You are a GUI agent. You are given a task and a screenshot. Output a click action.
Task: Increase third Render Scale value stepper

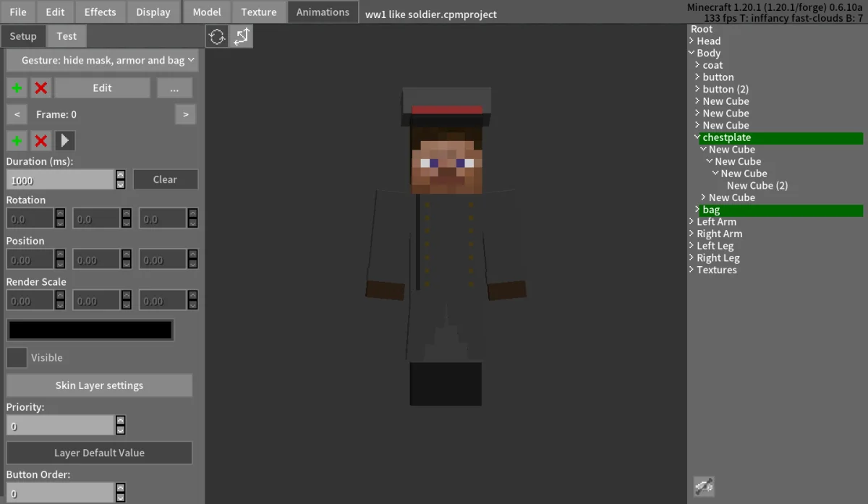click(x=193, y=296)
